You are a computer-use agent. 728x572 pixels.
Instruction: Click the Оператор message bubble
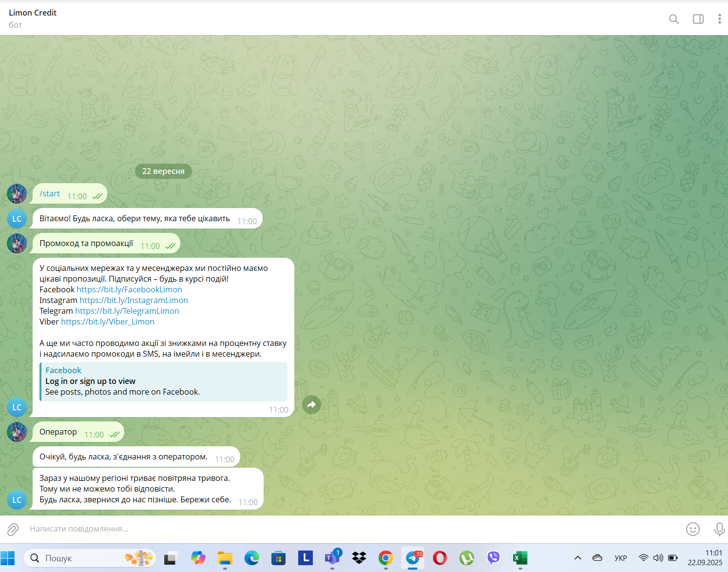coord(77,432)
